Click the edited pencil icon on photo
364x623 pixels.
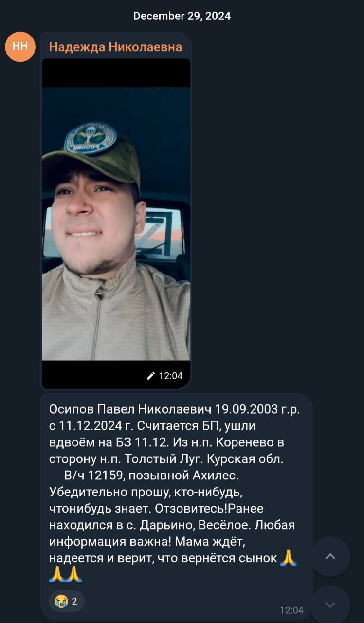pyautogui.click(x=151, y=376)
